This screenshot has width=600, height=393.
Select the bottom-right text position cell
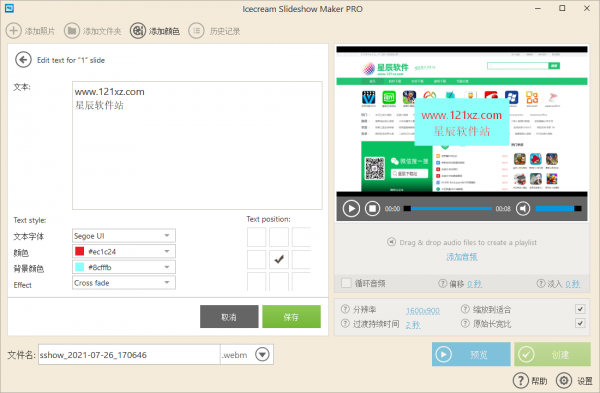coord(301,282)
